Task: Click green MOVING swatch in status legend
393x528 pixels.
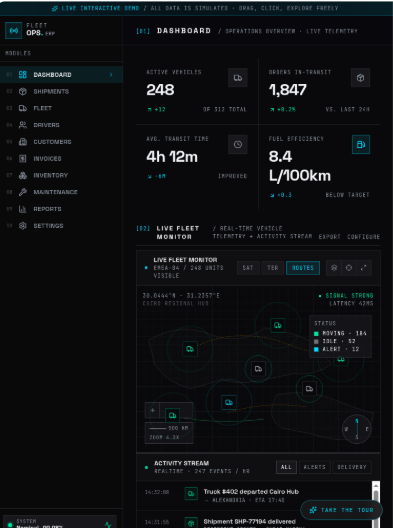Action: [316, 334]
